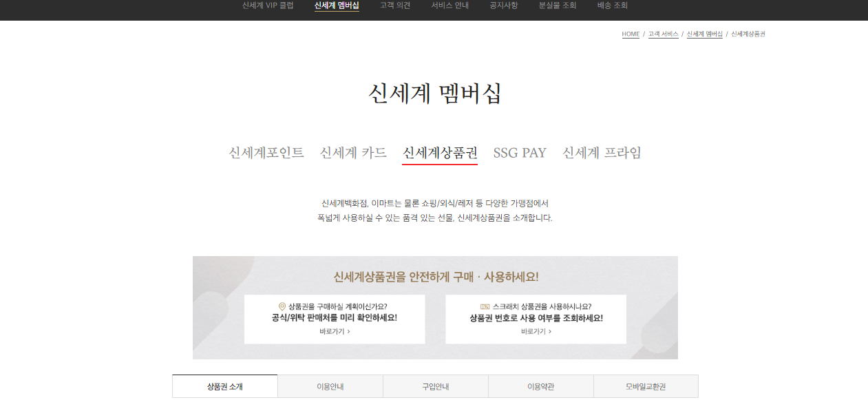
Task: Click the 신세계 멤버십 page title
Action: [x=435, y=94]
